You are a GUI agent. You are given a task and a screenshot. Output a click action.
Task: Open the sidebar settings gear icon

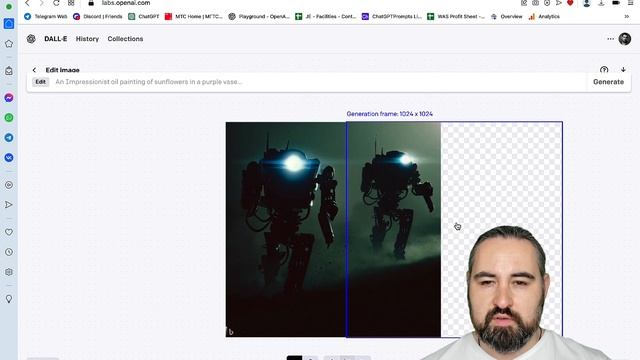[9, 272]
